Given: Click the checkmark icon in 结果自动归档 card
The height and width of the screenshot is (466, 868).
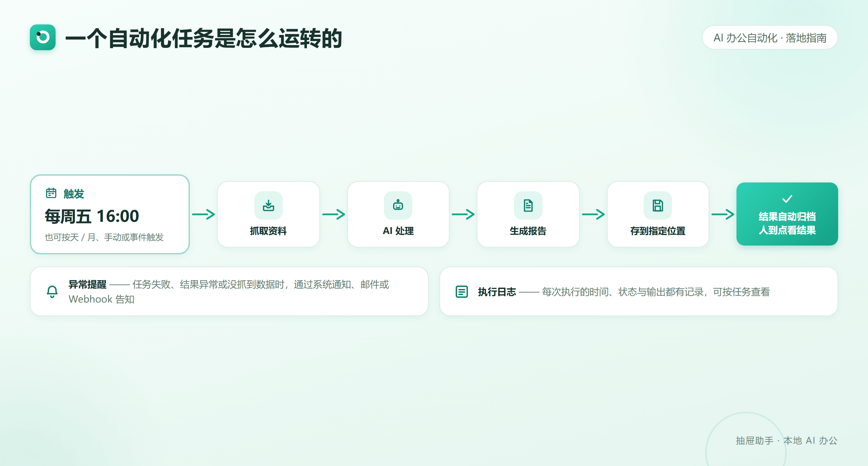Looking at the screenshot, I should pyautogui.click(x=787, y=199).
